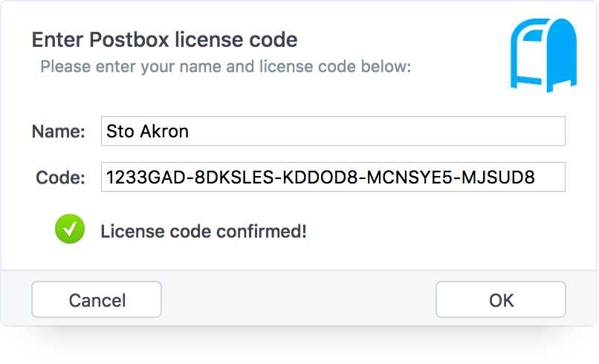Click the "Sto Akron" name text
This screenshot has height=364, width=599.
tap(147, 131)
